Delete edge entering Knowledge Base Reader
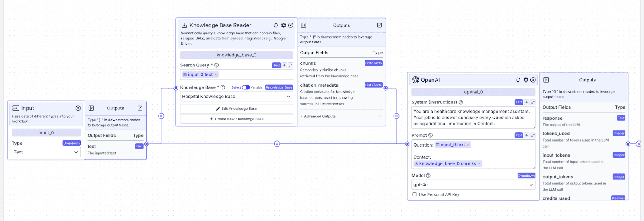Viewport: 644px width, 221px height. 161,116
